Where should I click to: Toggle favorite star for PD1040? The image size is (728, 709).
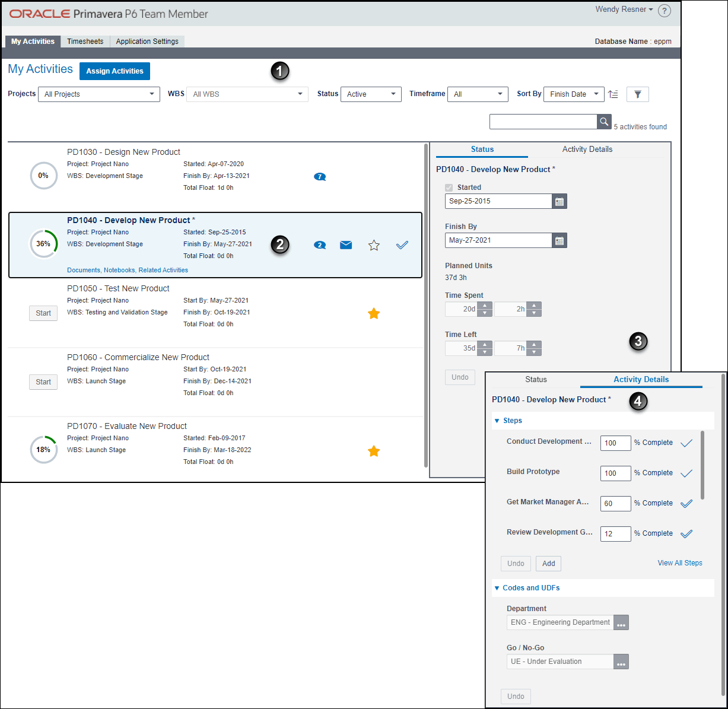click(374, 245)
